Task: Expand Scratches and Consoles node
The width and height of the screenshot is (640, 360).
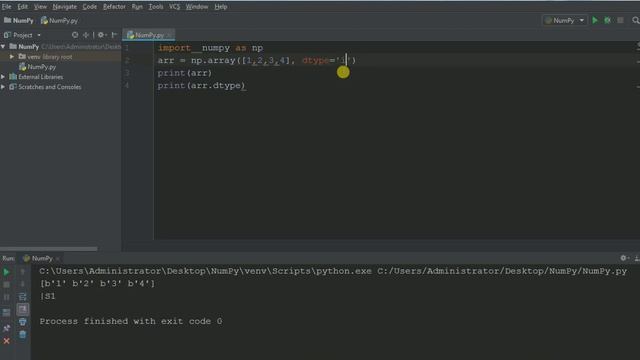Action: [3, 87]
